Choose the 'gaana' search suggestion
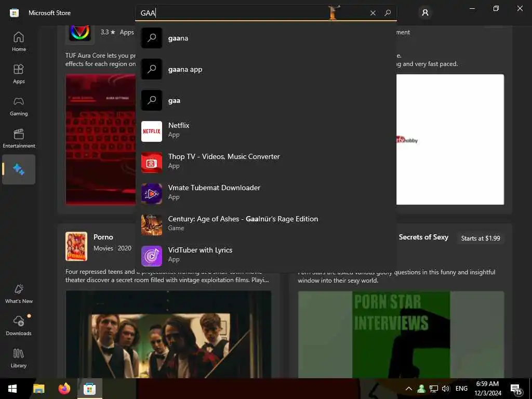This screenshot has width=532, height=399. (x=265, y=38)
